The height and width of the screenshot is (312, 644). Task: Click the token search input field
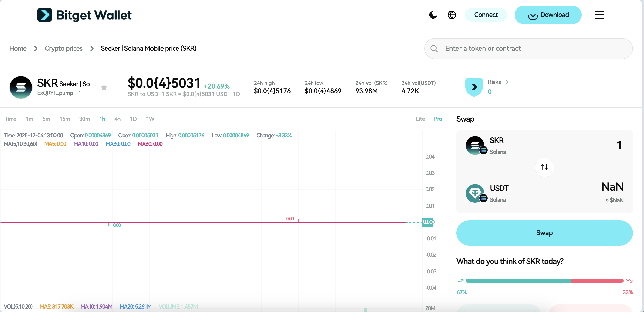click(x=527, y=48)
